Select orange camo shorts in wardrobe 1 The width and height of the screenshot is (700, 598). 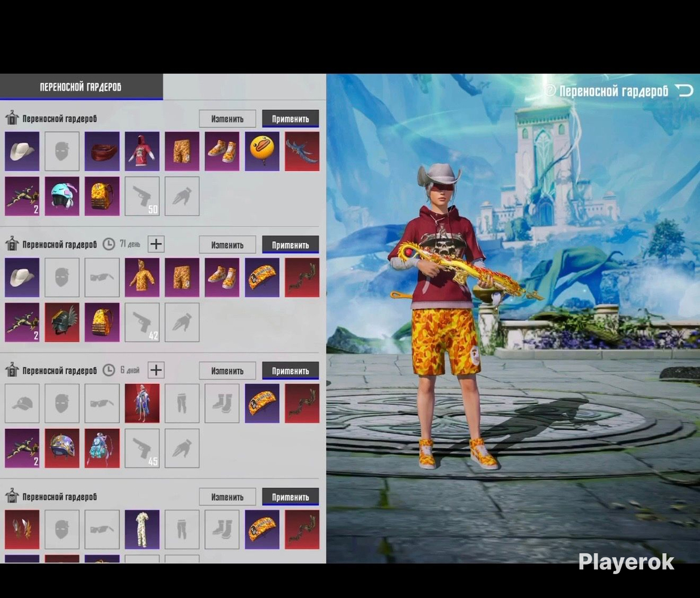[x=182, y=151]
